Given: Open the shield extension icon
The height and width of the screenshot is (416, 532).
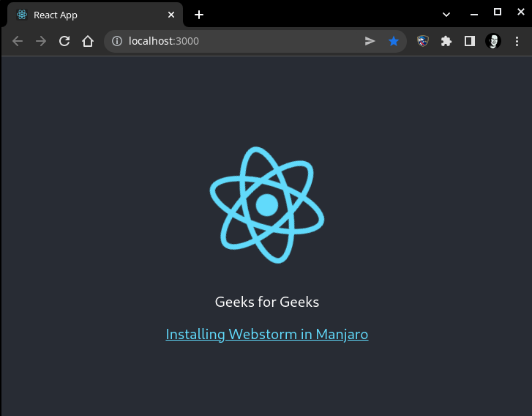Looking at the screenshot, I should [423, 41].
